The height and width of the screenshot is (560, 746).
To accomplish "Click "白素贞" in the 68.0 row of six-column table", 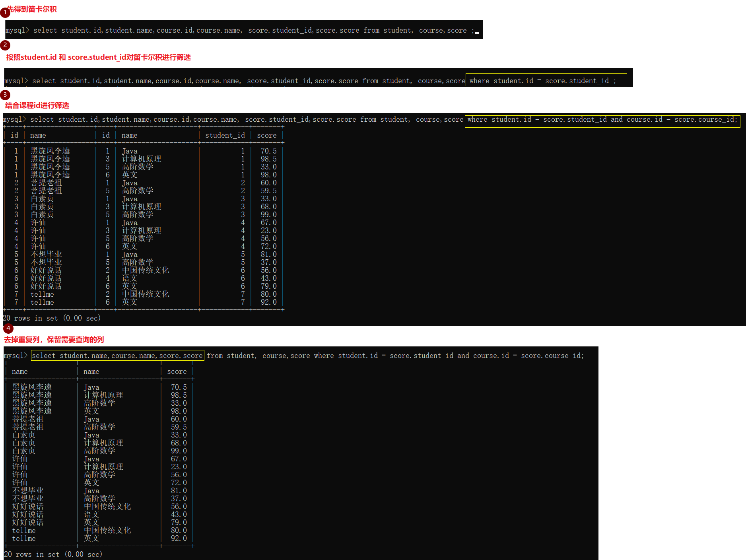I will tap(42, 206).
